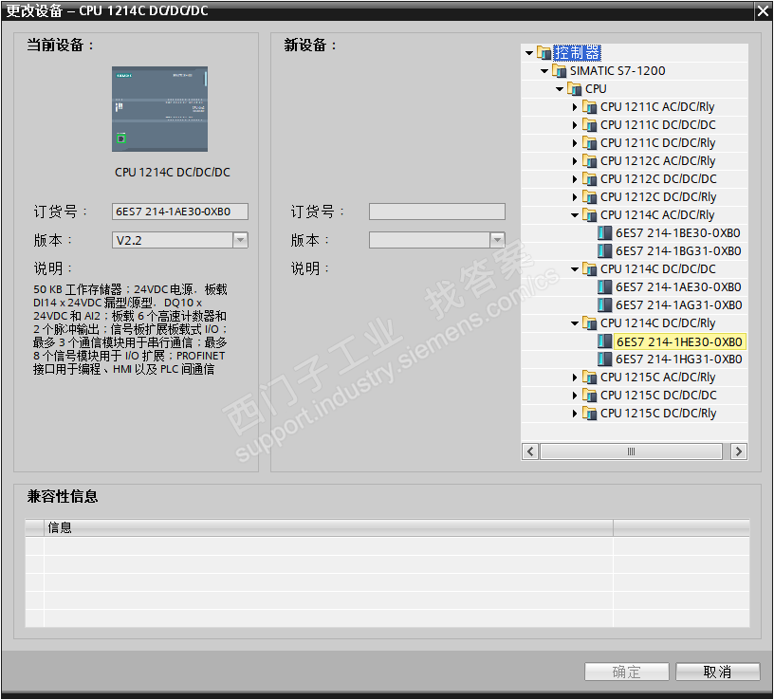Select 6ES7 214-1AG31-0XB0 in tree

[x=679, y=305]
